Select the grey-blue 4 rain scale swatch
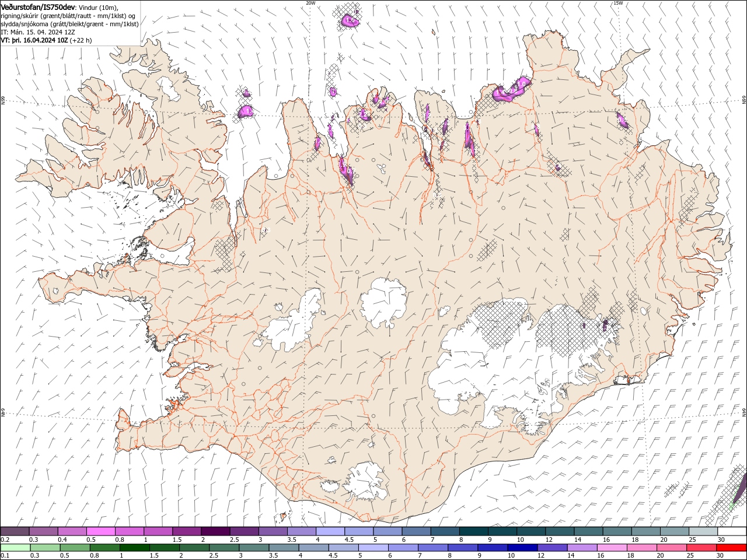This screenshot has width=747, height=560. (314, 548)
